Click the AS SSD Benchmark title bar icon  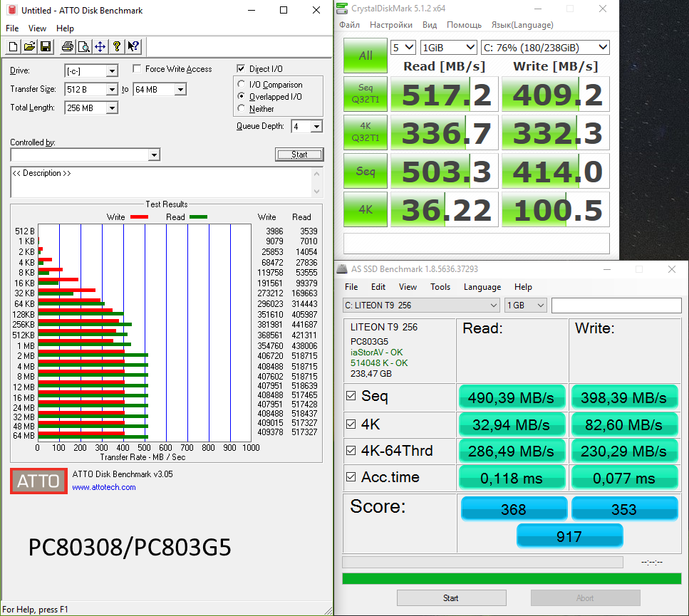(x=342, y=268)
